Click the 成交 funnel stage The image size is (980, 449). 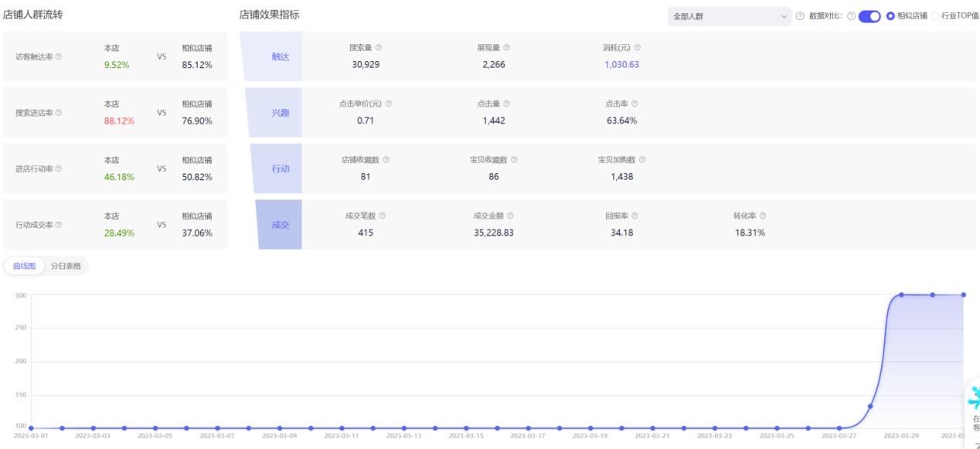280,225
